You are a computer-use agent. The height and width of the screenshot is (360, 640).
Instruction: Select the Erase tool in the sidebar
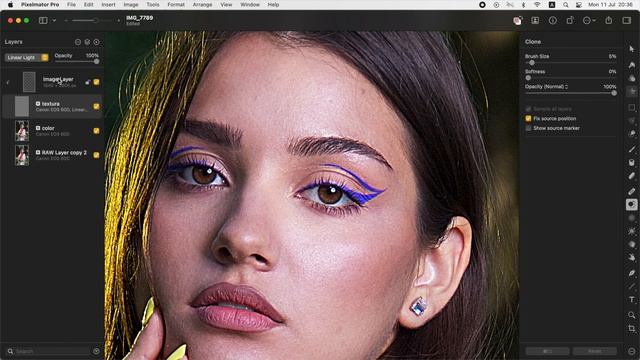(x=632, y=176)
